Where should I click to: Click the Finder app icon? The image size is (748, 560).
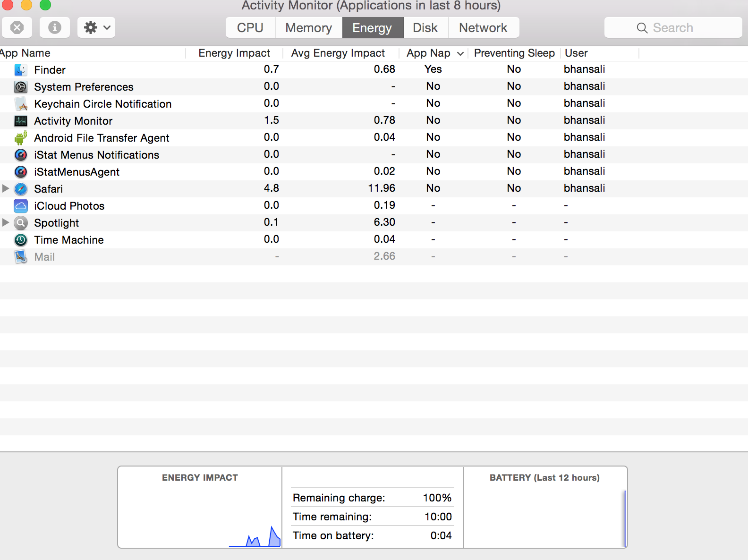pyautogui.click(x=21, y=70)
